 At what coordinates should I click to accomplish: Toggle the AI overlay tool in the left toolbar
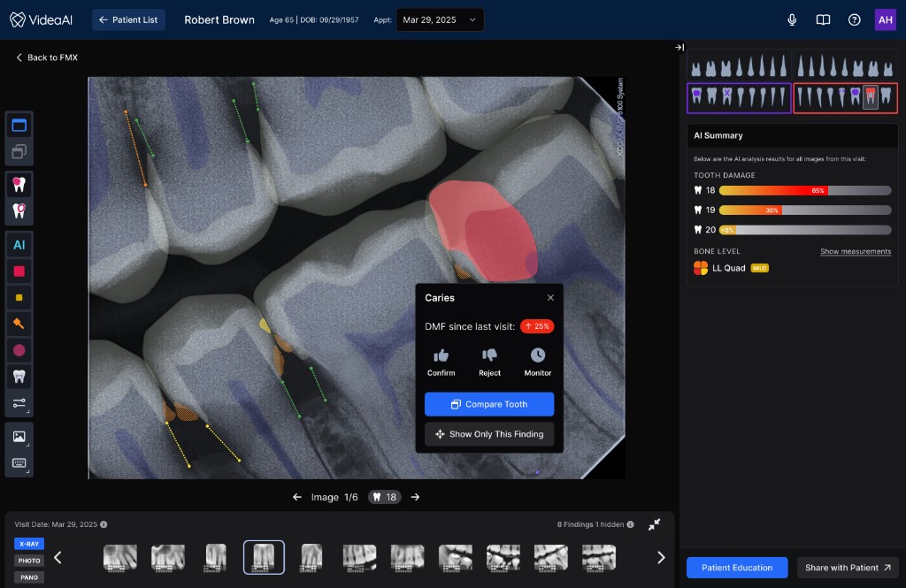19,245
